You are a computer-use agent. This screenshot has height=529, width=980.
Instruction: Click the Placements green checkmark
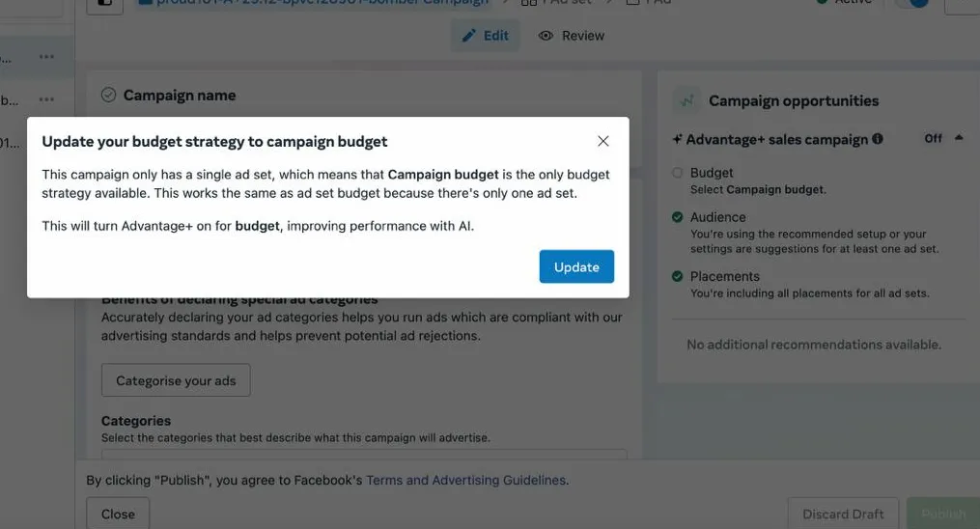(678, 276)
